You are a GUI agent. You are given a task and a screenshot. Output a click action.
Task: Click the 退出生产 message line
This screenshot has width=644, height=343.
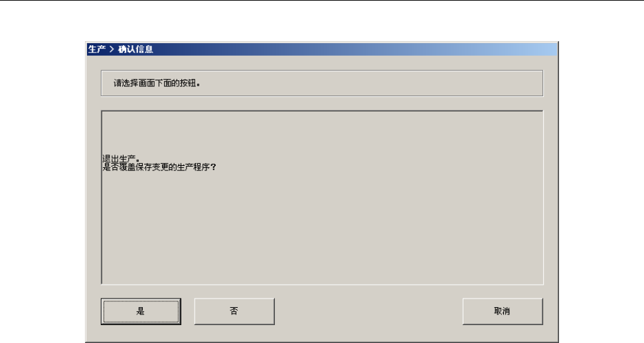[x=121, y=159]
